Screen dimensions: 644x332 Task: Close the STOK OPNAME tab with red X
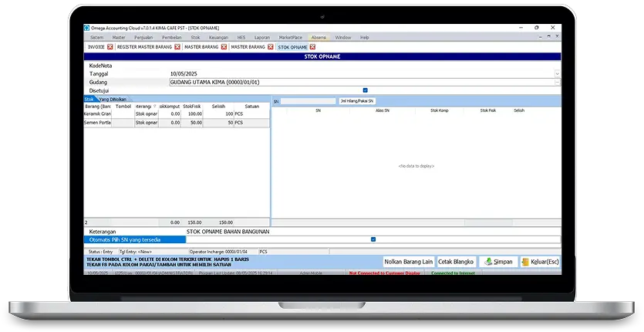[x=312, y=47]
